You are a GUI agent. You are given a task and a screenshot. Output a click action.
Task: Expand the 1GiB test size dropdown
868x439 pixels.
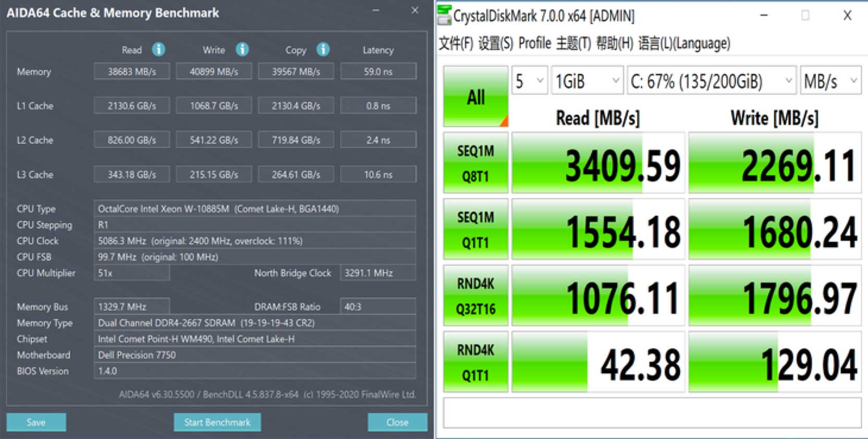pos(587,81)
